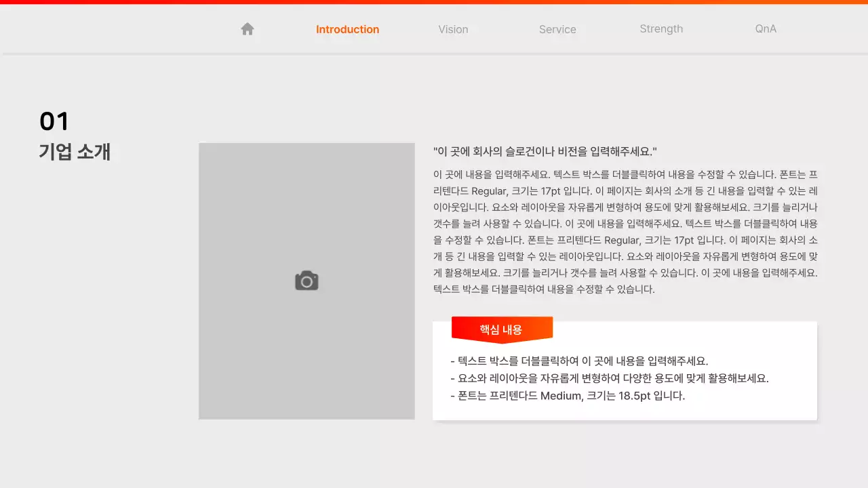The image size is (868, 488).
Task: Switch to the Vision tab
Action: tap(453, 29)
